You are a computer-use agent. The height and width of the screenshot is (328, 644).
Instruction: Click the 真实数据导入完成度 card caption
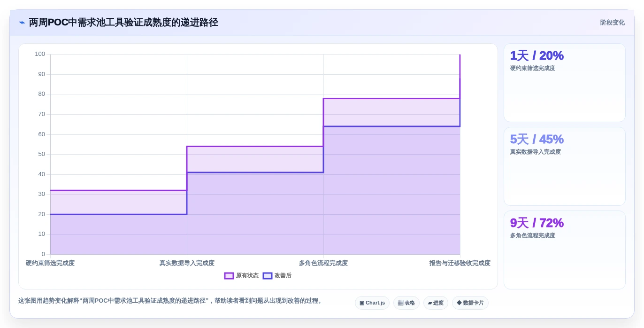[x=536, y=152]
